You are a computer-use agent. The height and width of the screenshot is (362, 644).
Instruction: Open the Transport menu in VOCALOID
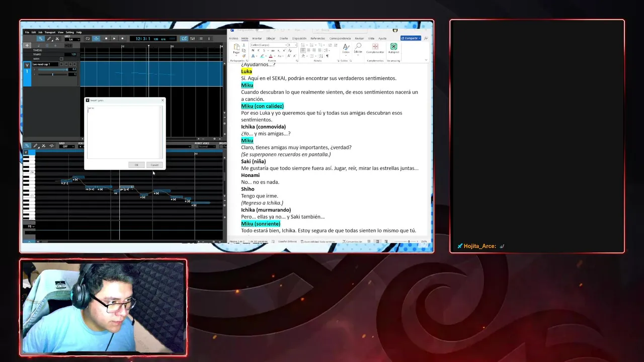point(50,32)
